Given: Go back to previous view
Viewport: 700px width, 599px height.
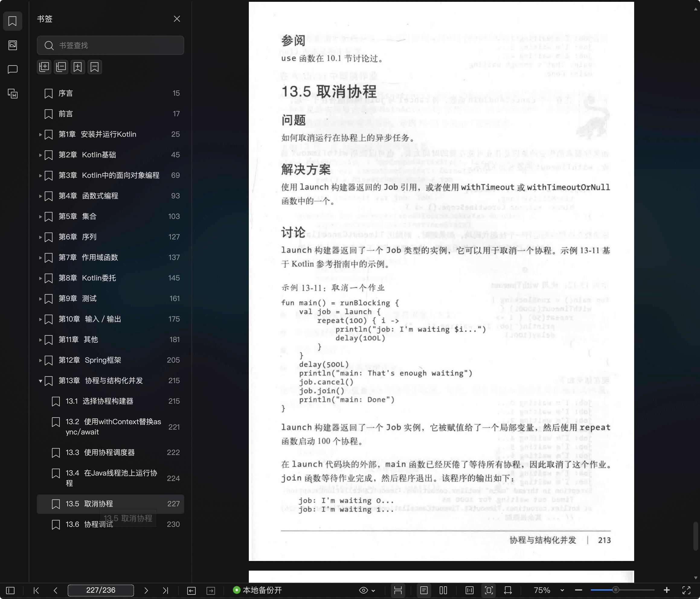Looking at the screenshot, I should 191,590.
